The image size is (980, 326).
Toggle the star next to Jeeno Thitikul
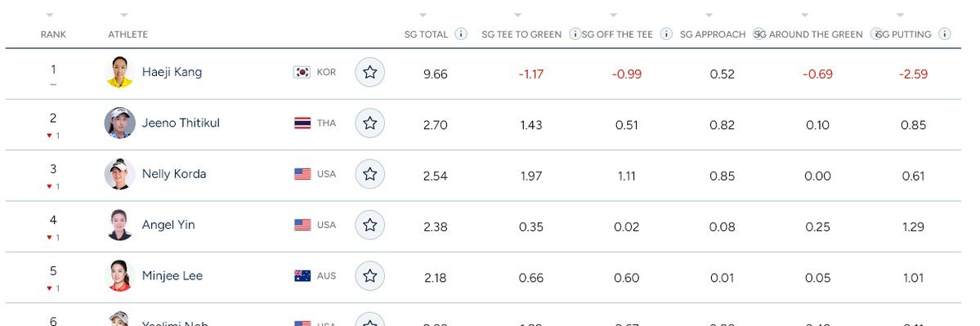(370, 123)
